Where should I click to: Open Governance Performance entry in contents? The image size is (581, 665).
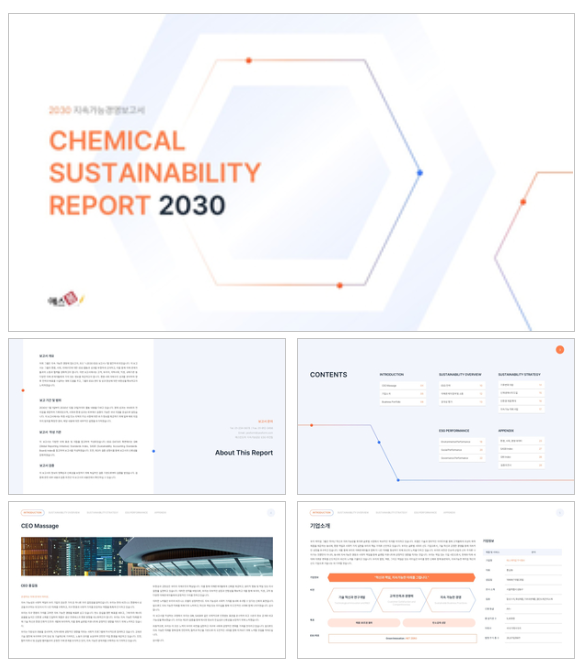click(x=462, y=458)
